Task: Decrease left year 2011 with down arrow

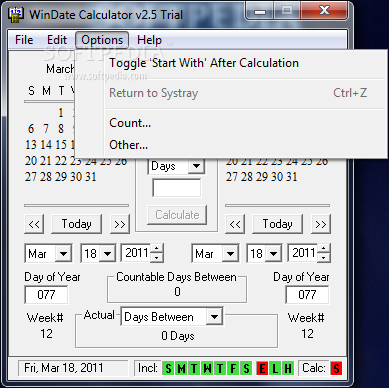Action: pyautogui.click(x=157, y=258)
